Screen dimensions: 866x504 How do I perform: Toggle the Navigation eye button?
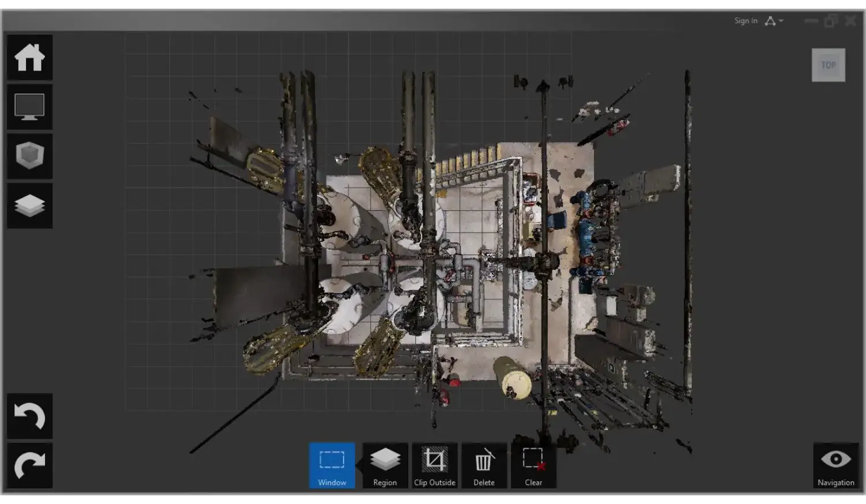coord(835,465)
